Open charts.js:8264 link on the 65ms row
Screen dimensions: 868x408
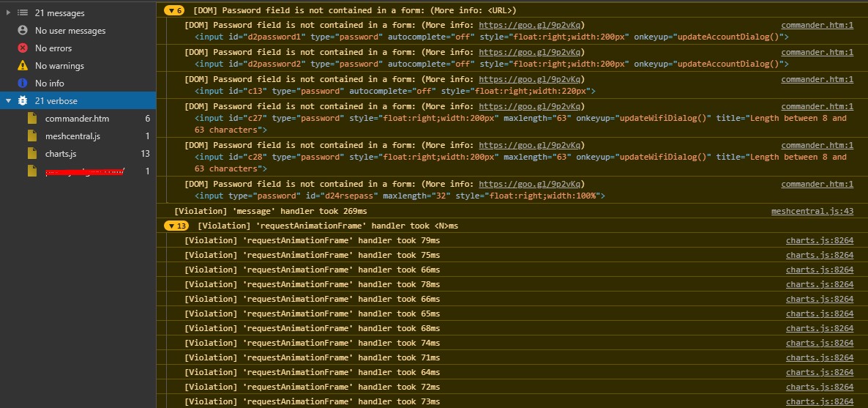[820, 314]
